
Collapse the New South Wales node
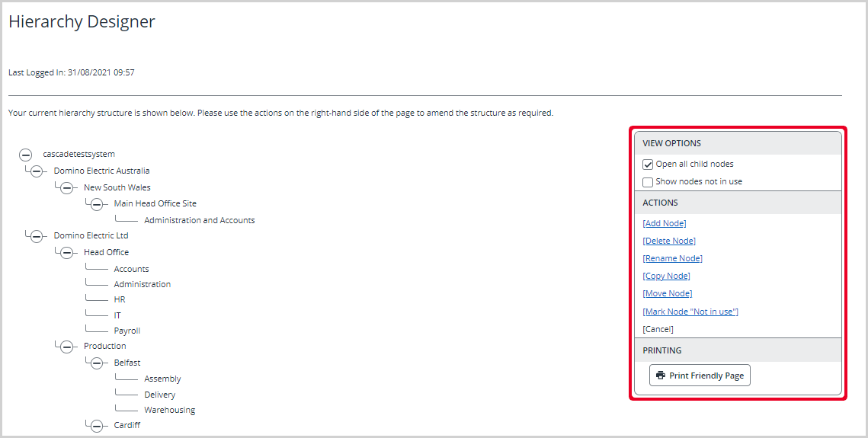click(66, 188)
